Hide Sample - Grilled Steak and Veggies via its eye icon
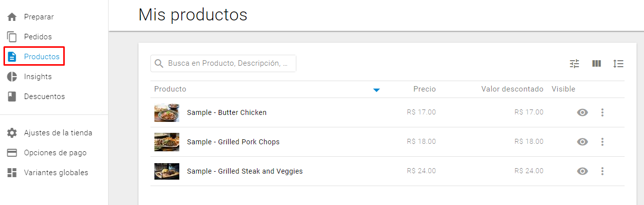This screenshot has height=205, width=644. click(582, 171)
